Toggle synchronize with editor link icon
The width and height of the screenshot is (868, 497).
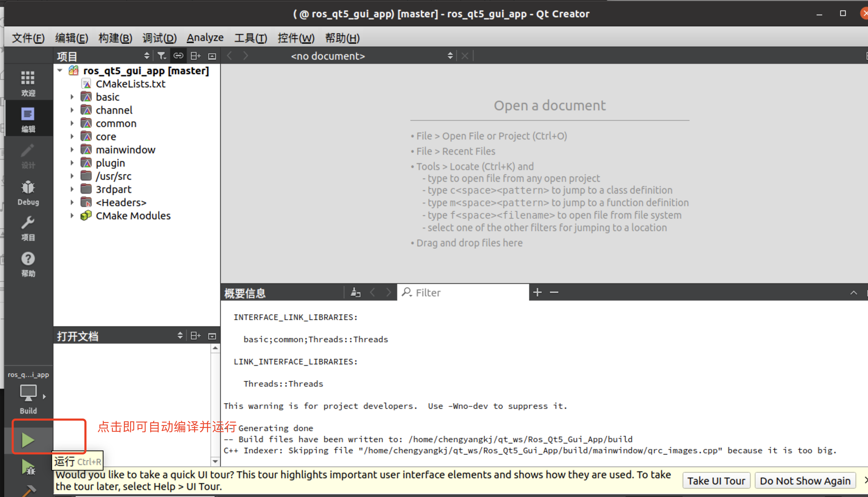178,56
